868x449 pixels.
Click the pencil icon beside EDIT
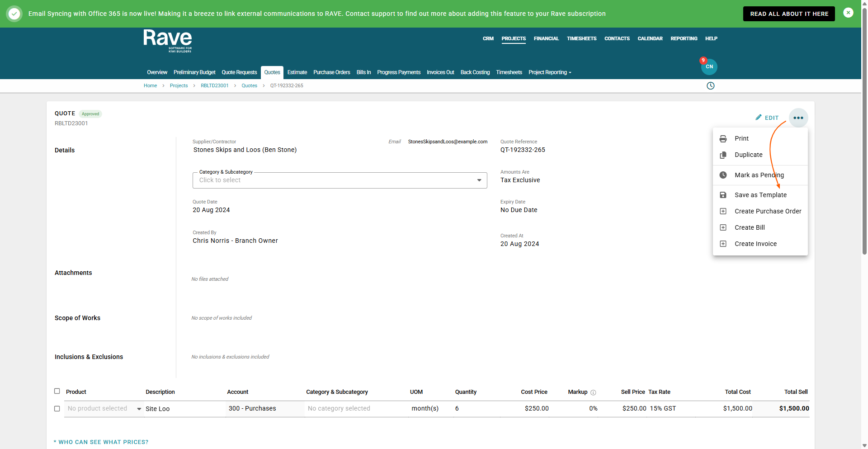(x=759, y=118)
